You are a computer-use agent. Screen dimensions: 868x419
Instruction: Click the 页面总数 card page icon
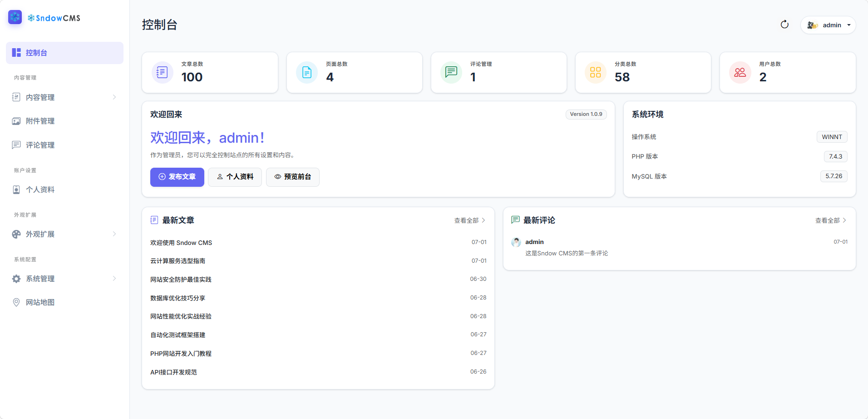[307, 72]
